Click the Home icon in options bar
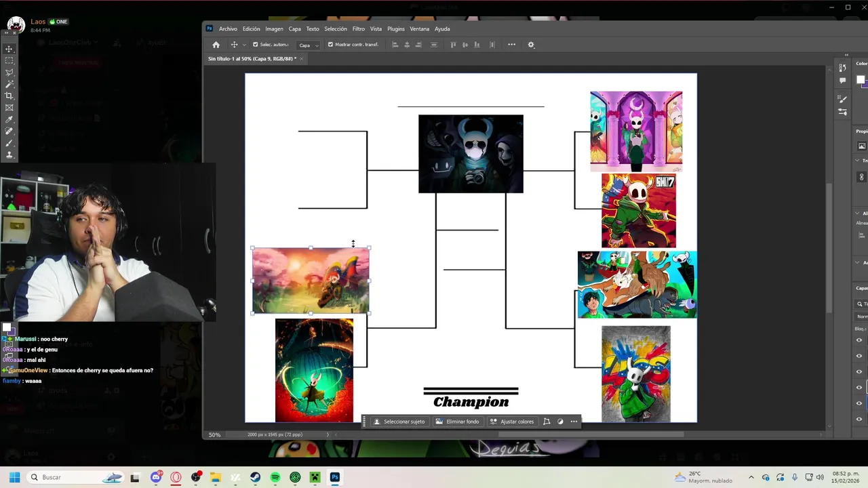This screenshot has width=868, height=488. 216,45
